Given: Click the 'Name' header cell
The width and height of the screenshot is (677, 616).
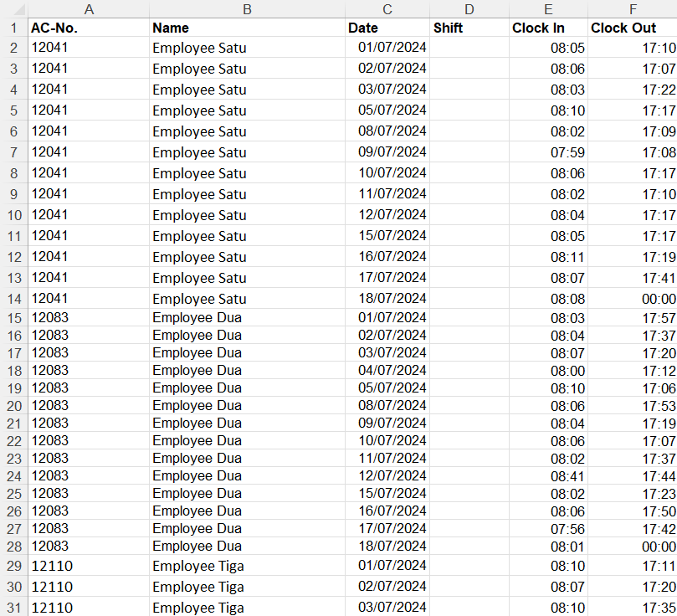Looking at the screenshot, I should (x=247, y=28).
